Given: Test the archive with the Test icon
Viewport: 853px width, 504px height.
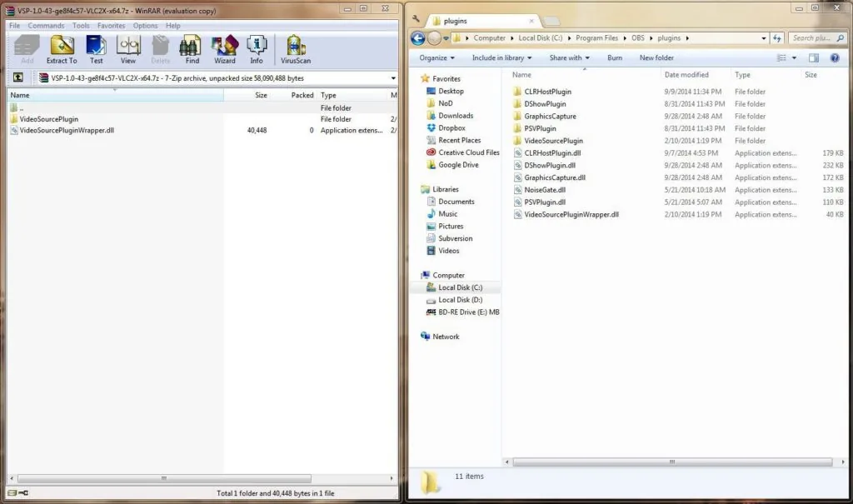Looking at the screenshot, I should 96,48.
